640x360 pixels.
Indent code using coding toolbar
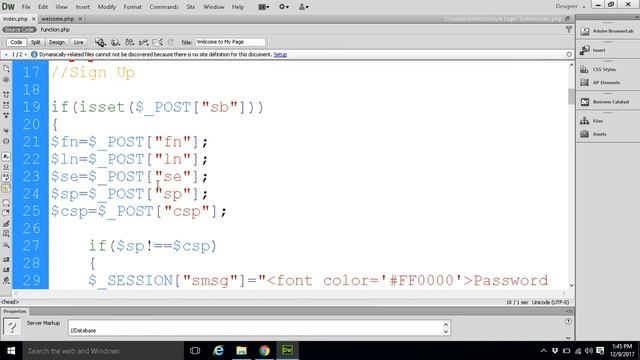click(x=6, y=260)
